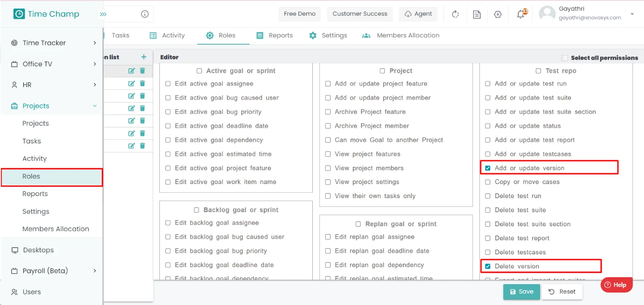
Task: Click the Settings tab cog icon
Action: (x=313, y=35)
